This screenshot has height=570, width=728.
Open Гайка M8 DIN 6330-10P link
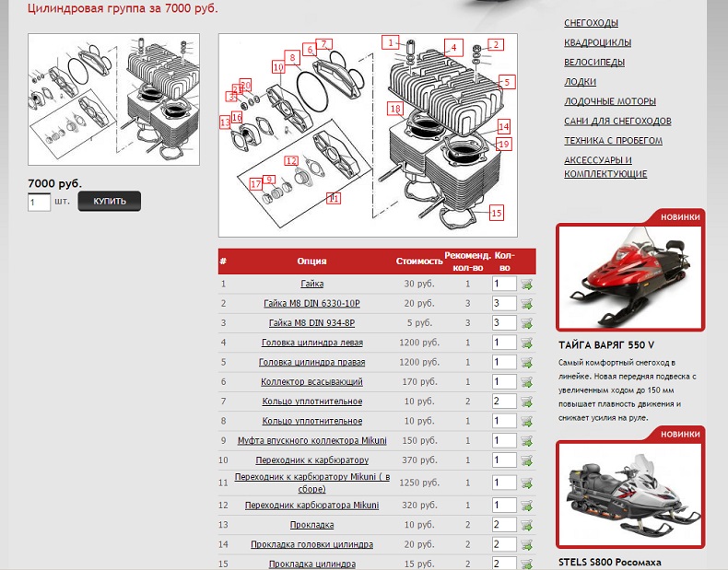point(312,303)
